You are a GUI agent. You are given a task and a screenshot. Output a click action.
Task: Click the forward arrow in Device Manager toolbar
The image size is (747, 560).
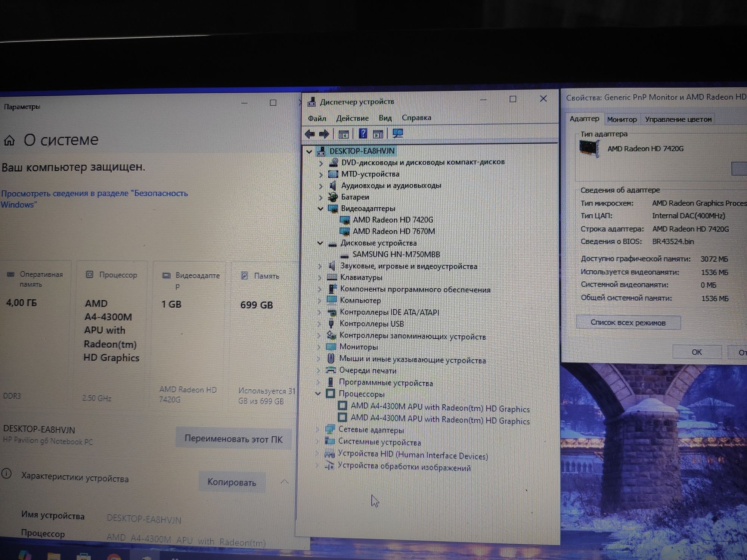[x=324, y=134]
